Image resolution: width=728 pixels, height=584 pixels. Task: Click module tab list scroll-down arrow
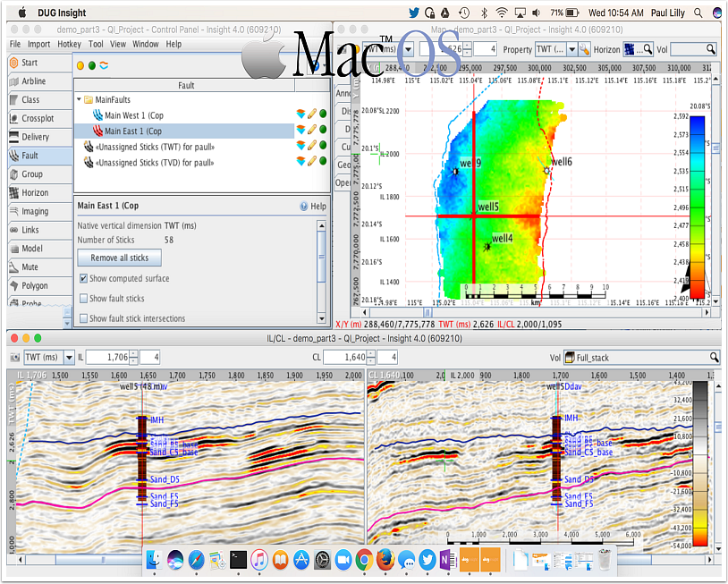tap(67, 323)
